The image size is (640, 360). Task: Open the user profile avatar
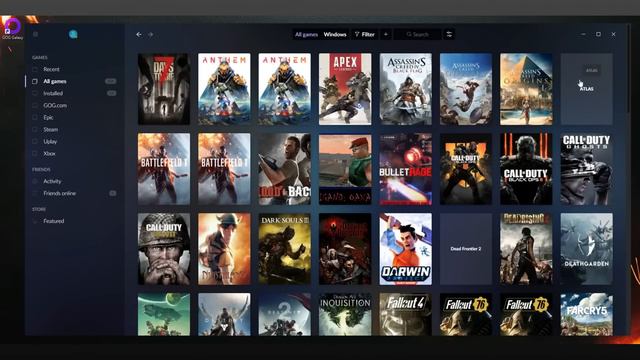[x=73, y=34]
